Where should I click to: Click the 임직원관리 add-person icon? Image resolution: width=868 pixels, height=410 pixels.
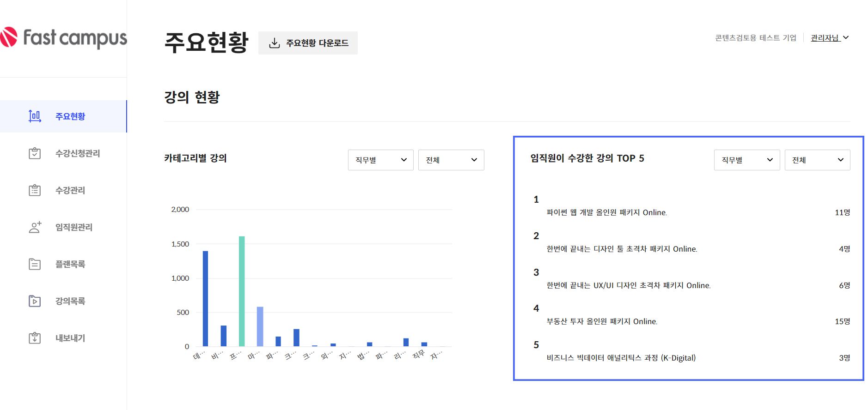point(35,227)
